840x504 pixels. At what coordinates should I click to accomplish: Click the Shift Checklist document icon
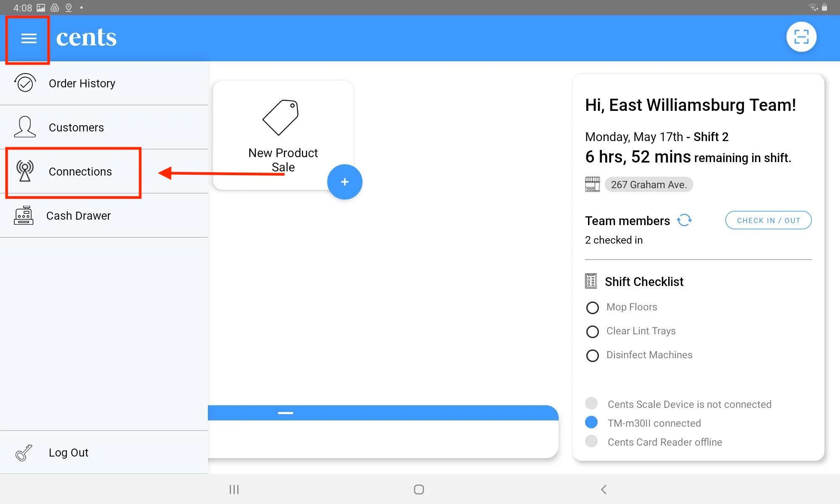[x=591, y=281]
